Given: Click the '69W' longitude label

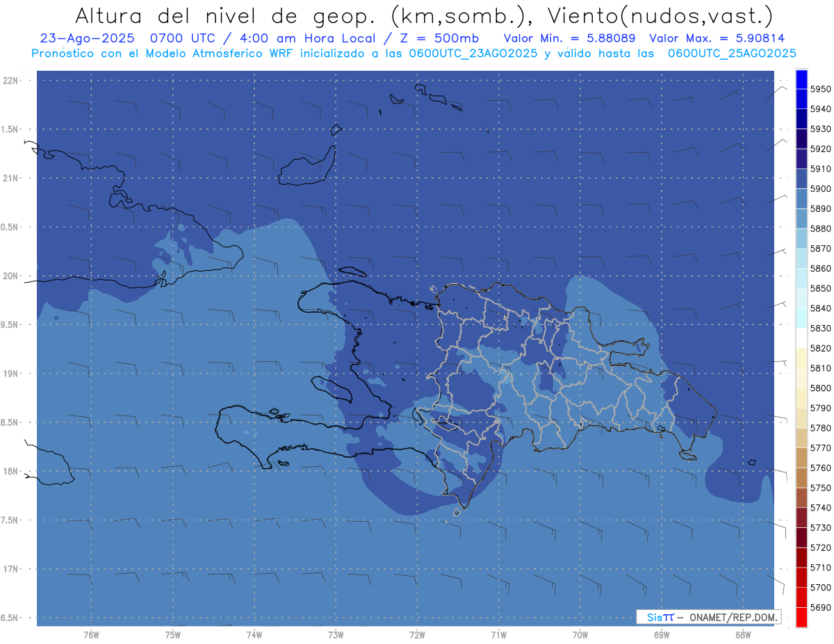Looking at the screenshot, I should click(662, 635).
